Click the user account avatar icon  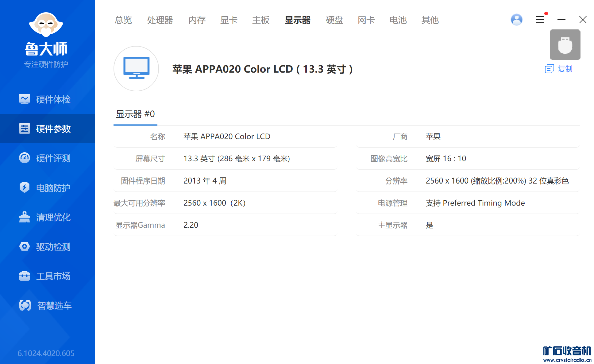coord(517,20)
